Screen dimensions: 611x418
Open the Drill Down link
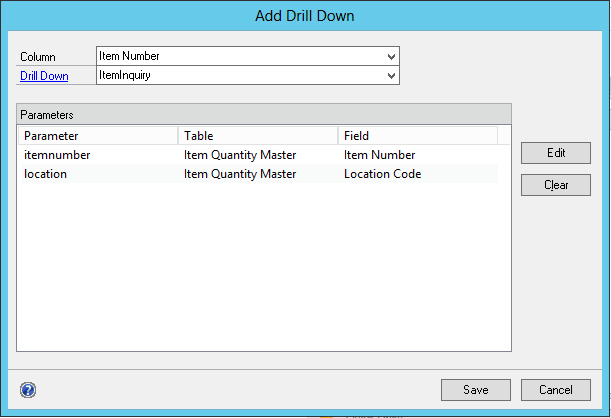44,76
